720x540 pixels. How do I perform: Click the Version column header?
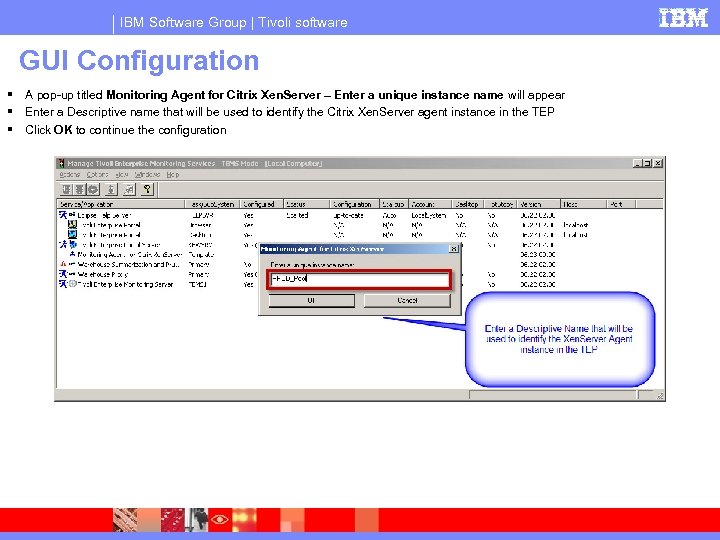click(x=539, y=204)
